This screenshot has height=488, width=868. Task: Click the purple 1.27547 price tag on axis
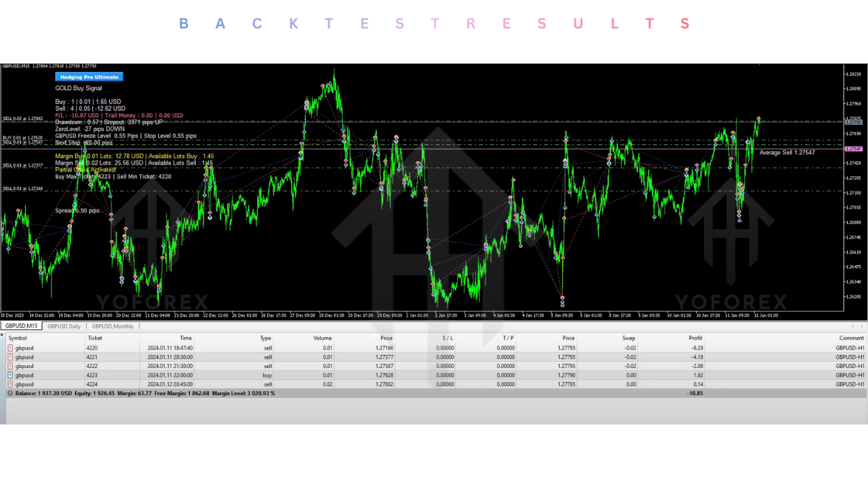click(x=853, y=148)
